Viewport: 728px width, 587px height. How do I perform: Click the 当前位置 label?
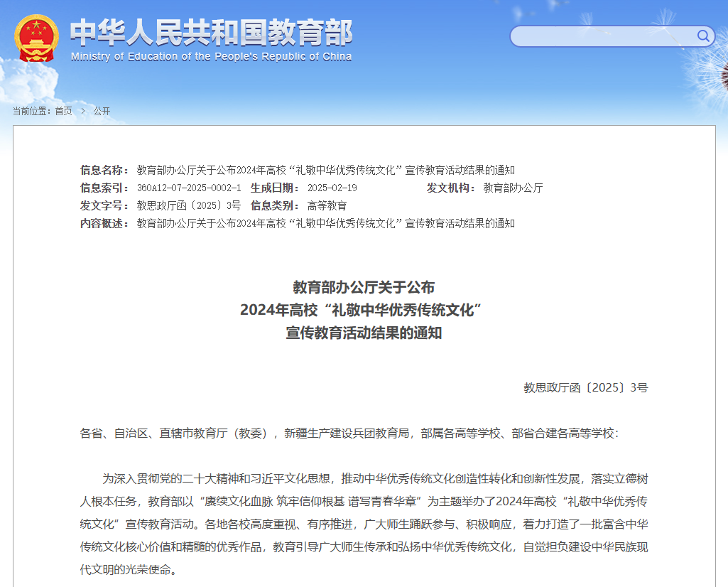pyautogui.click(x=31, y=111)
